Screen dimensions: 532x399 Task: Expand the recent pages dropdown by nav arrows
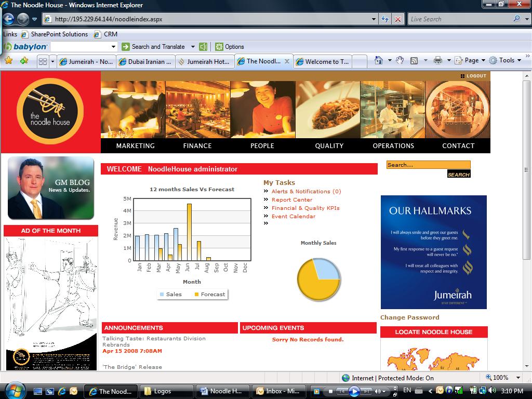coord(35,19)
